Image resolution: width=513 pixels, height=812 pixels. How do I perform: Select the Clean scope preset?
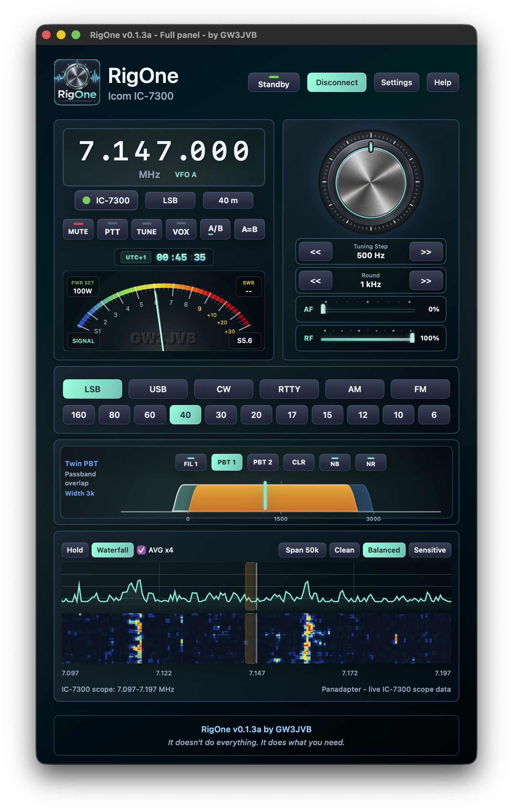344,550
